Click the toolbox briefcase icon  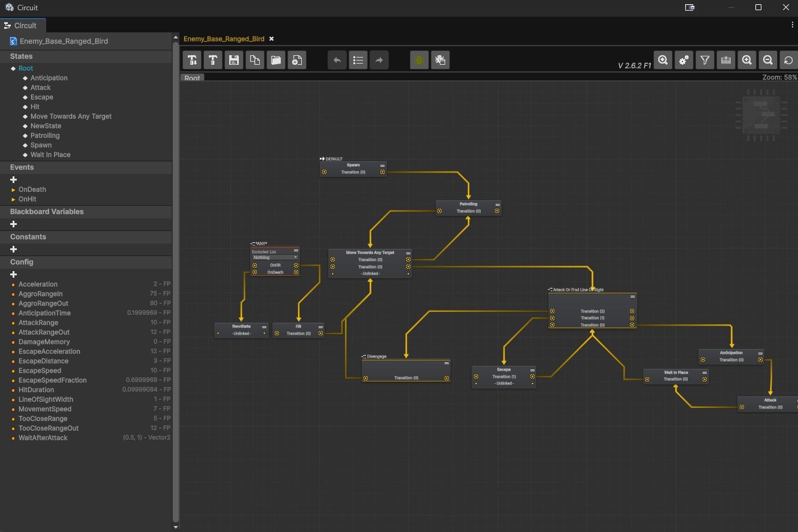(726, 60)
